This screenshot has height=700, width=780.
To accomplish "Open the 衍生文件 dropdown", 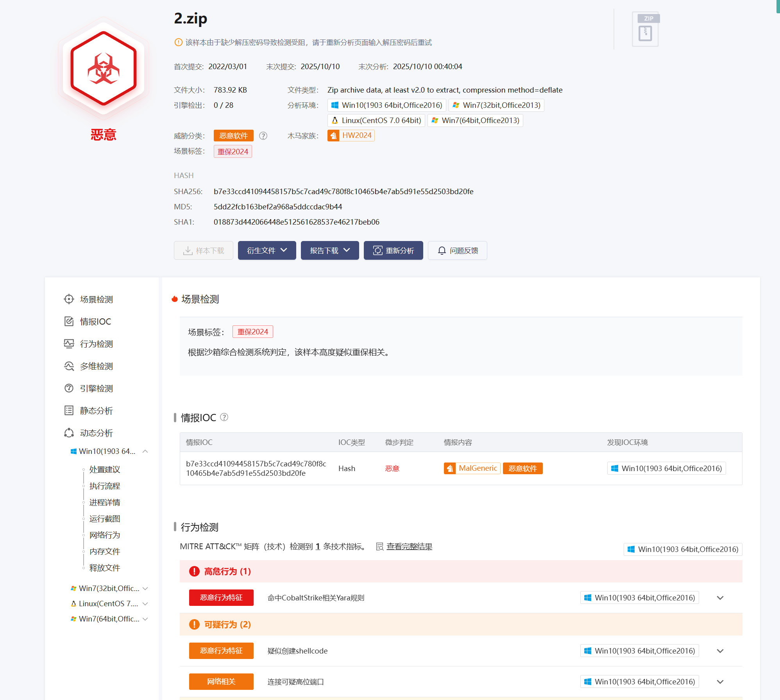I will (x=267, y=250).
